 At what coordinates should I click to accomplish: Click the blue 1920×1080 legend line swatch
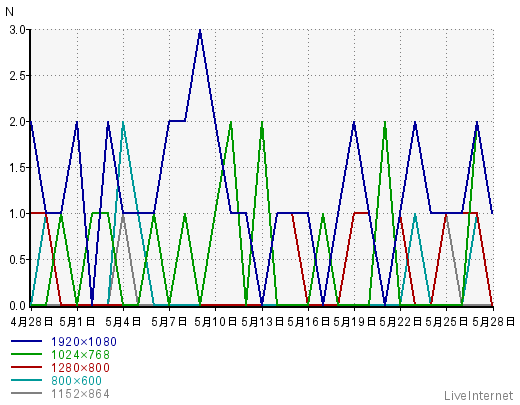(x=27, y=341)
